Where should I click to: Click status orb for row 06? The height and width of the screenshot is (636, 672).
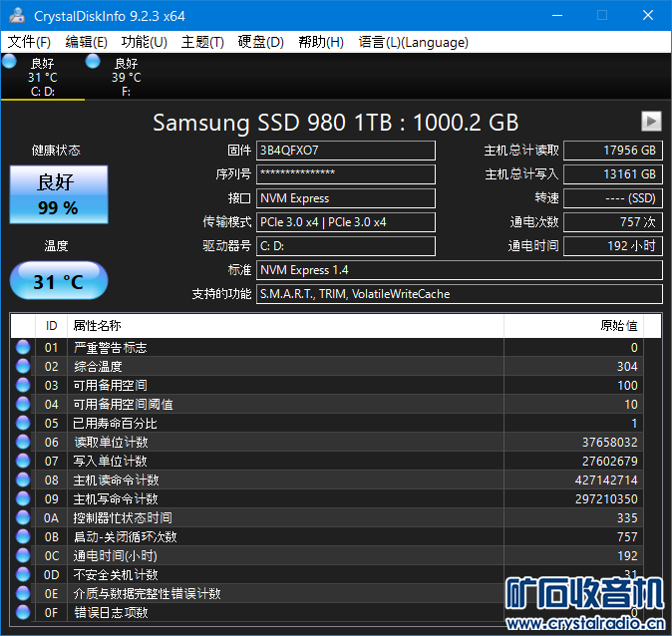tap(23, 442)
